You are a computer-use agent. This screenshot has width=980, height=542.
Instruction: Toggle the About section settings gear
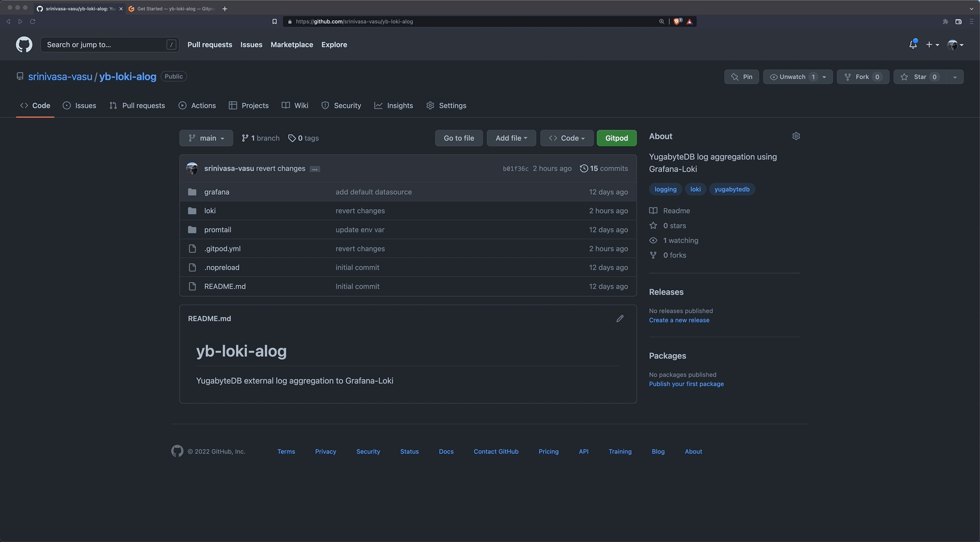click(796, 136)
